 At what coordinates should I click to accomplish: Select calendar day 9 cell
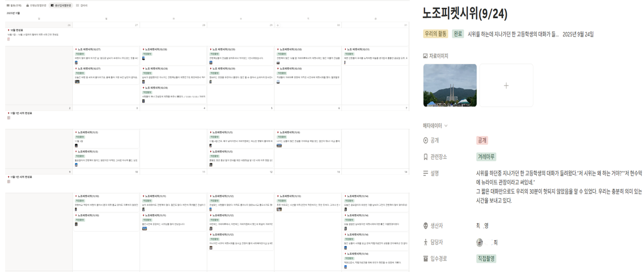click(39, 172)
